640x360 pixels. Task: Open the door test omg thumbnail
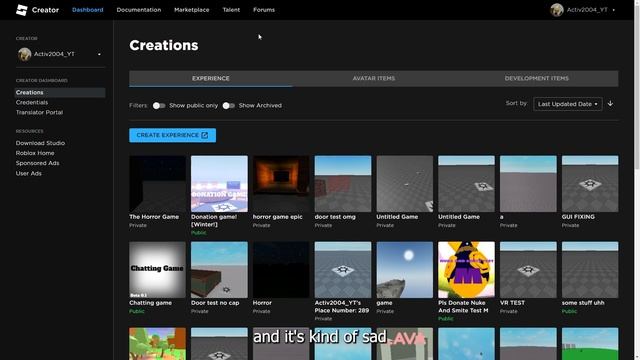pos(343,184)
